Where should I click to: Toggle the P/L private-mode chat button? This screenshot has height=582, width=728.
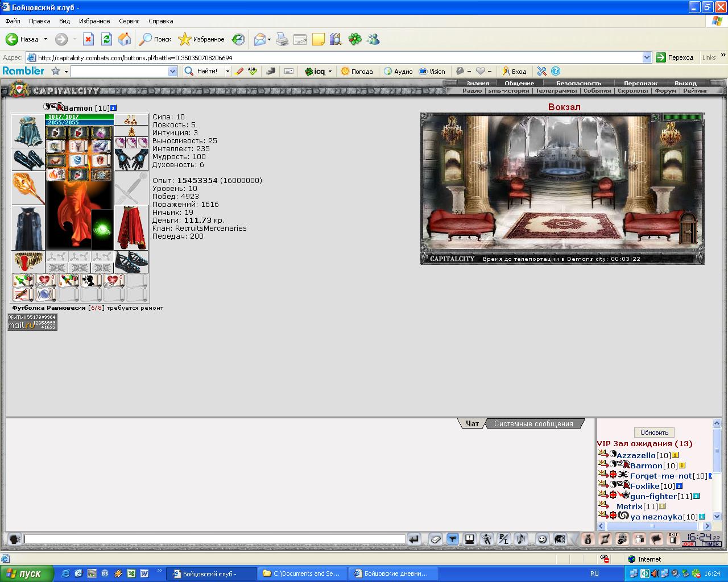503,539
